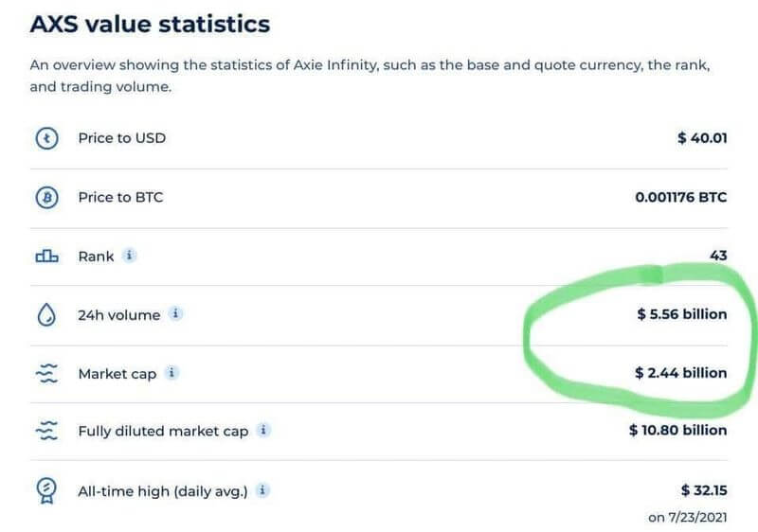Click the $ 2.44 billion market cap figure
This screenshot has width=758, height=532.
(681, 373)
